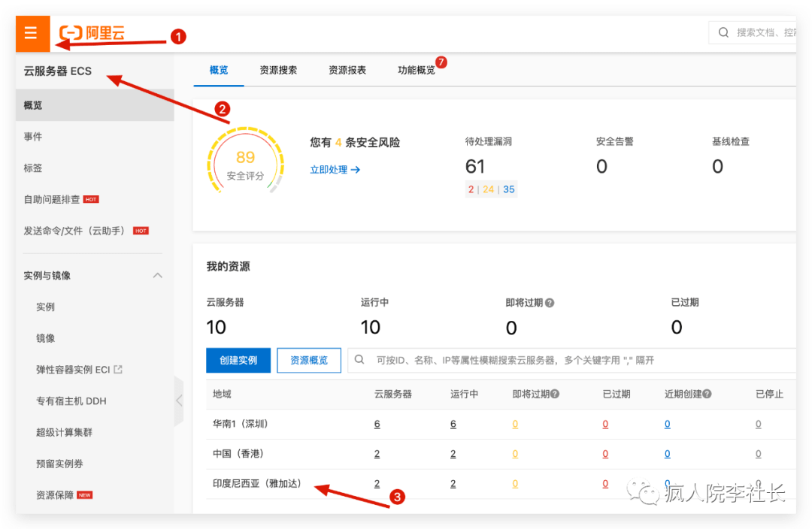The image size is (812, 529).
Task: Click the magnifier icon in the top search bar
Action: pos(723,32)
